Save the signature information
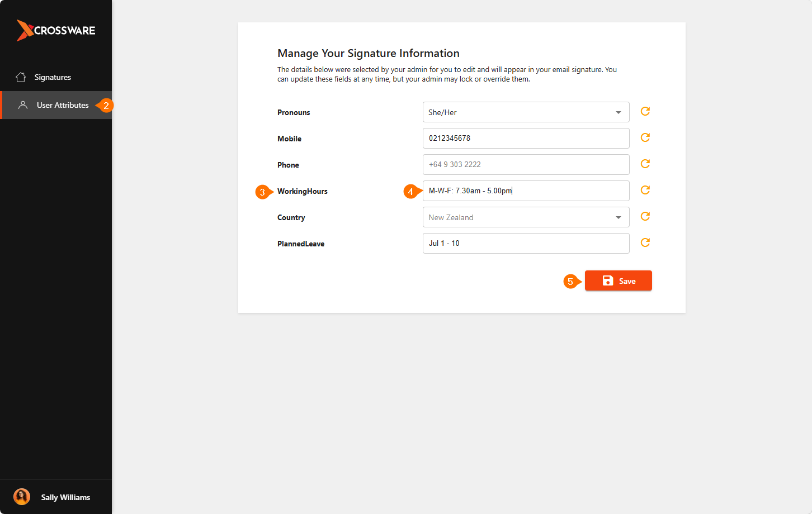The height and width of the screenshot is (514, 812). 619,280
